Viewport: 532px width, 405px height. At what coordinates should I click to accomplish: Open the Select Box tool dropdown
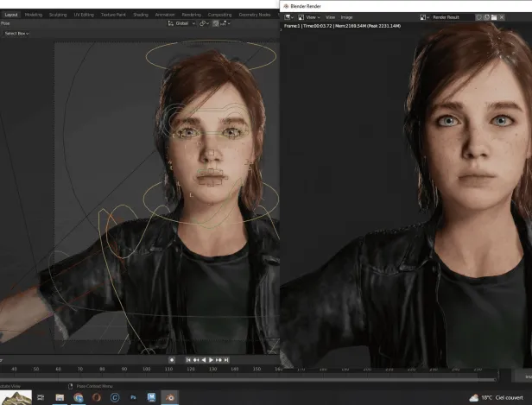coord(17,33)
